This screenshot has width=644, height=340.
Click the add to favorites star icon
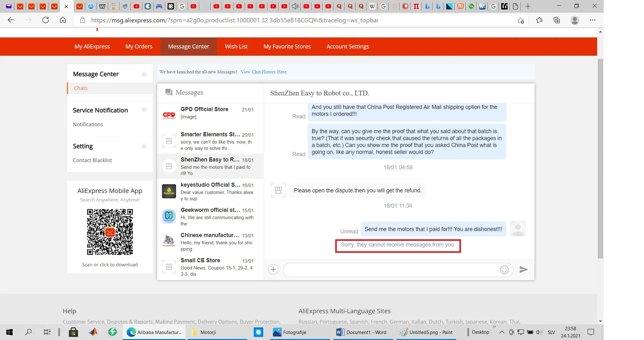click(x=521, y=20)
